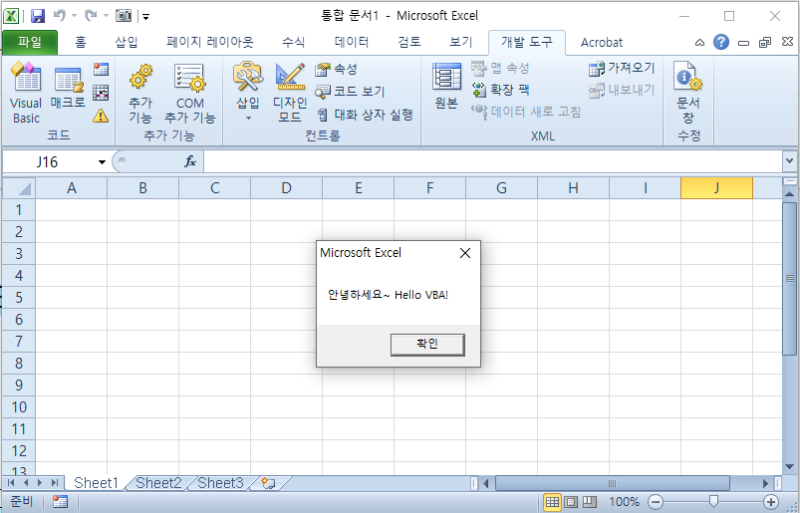Select row 5 header

19,297
